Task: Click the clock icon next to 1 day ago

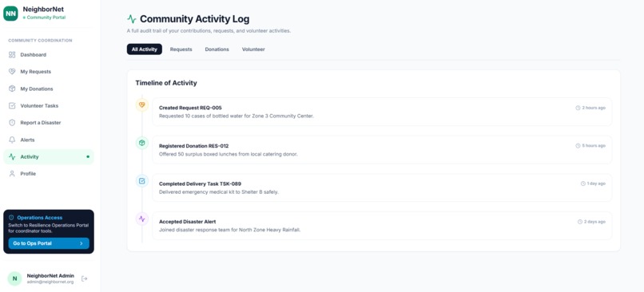Action: [582, 183]
